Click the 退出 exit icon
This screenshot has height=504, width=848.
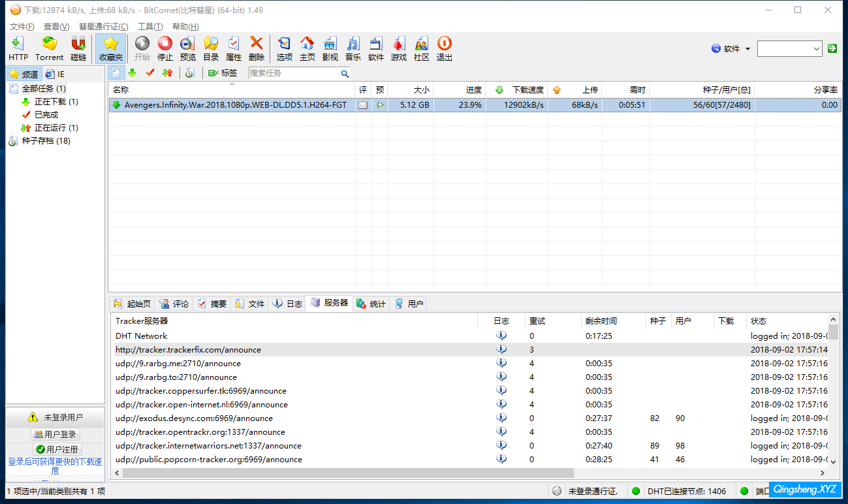pos(445,48)
